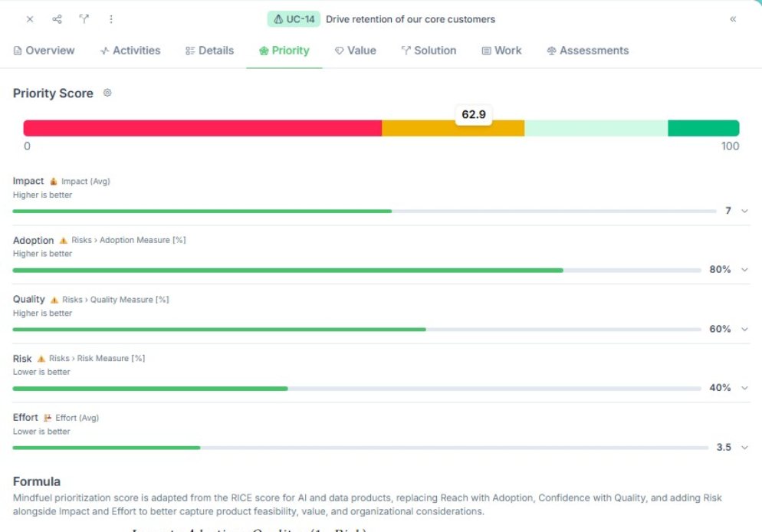Click the Risks › Quality Measure link

pyautogui.click(x=116, y=300)
